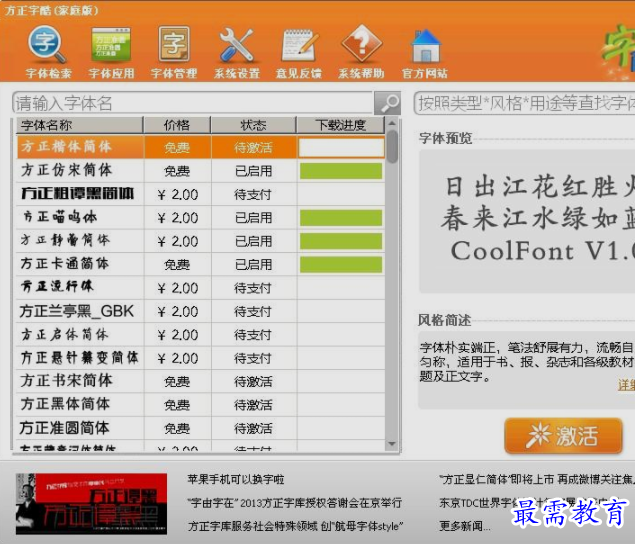Image resolution: width=635 pixels, height=544 pixels.
Task: Open the 系统帮助 question mark icon
Action: pos(361,52)
